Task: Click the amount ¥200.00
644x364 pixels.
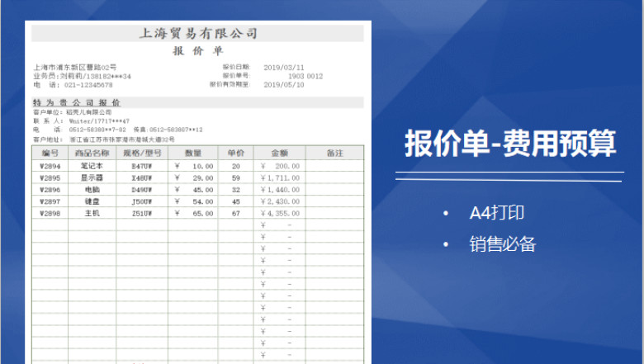Action: coord(280,166)
